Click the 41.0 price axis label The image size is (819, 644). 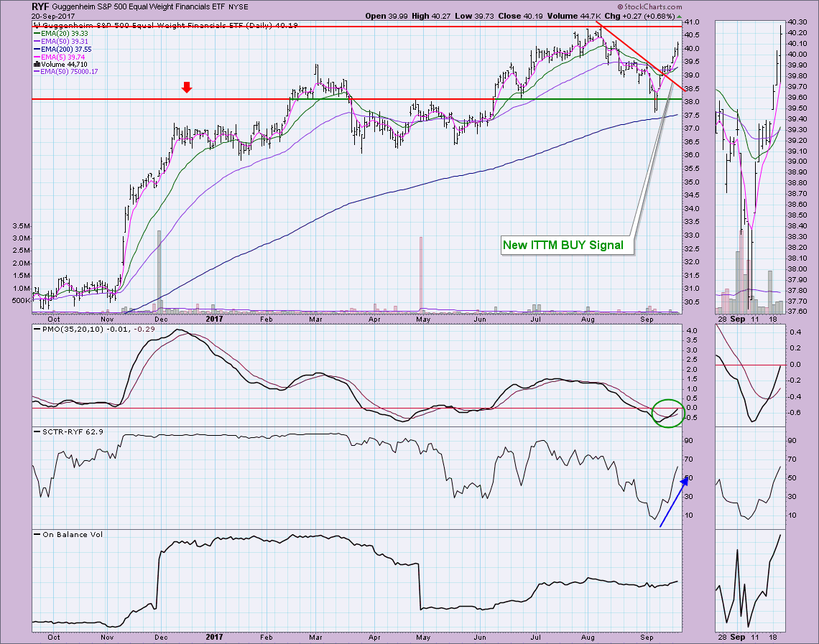click(692, 22)
